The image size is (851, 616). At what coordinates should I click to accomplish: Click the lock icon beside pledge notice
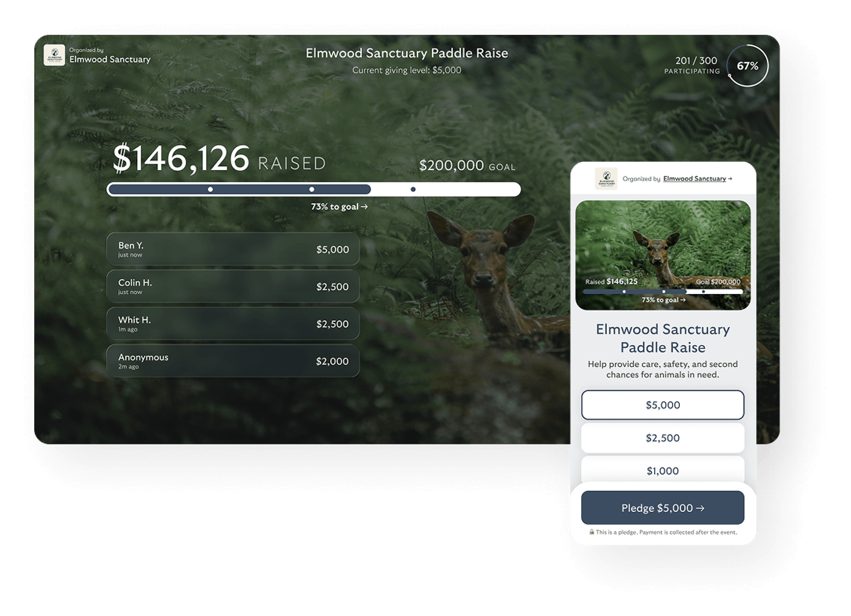point(592,533)
